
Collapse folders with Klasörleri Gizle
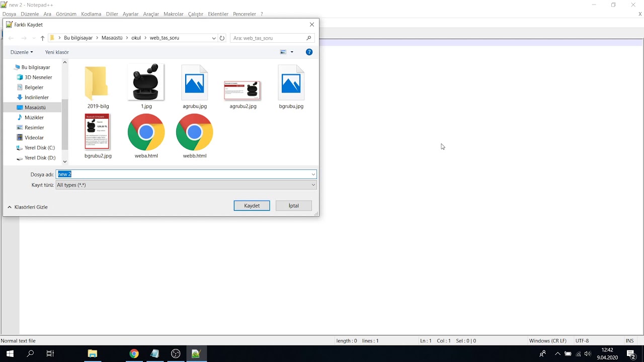click(28, 207)
